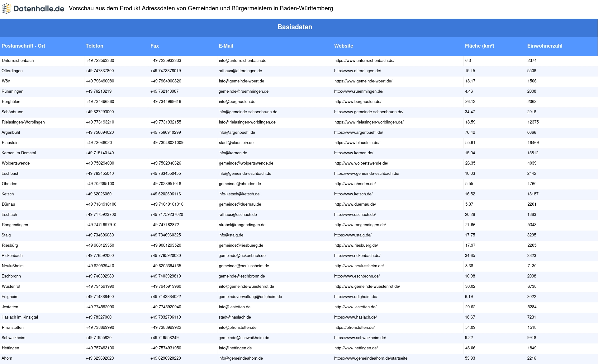598x364 pixels.
Task: Click email strobel@rangendingen.de
Action: tap(242, 225)
